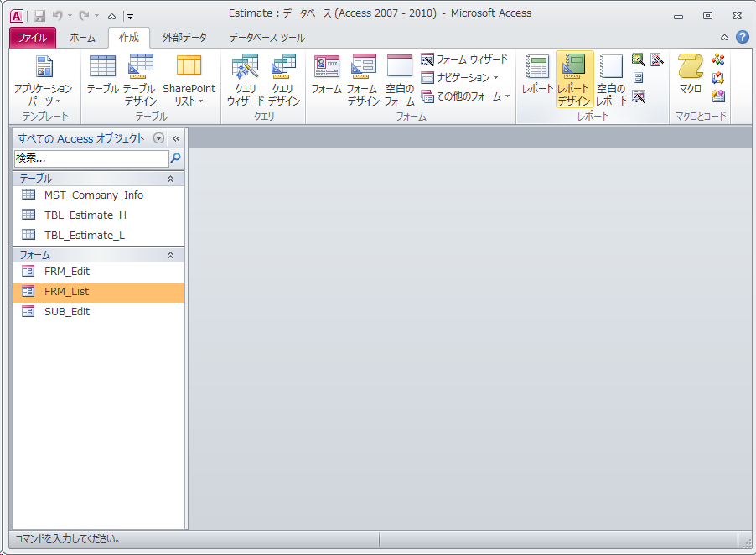Select TBL_Estimate_H table
Screen dimensions: 756x555
98,215
